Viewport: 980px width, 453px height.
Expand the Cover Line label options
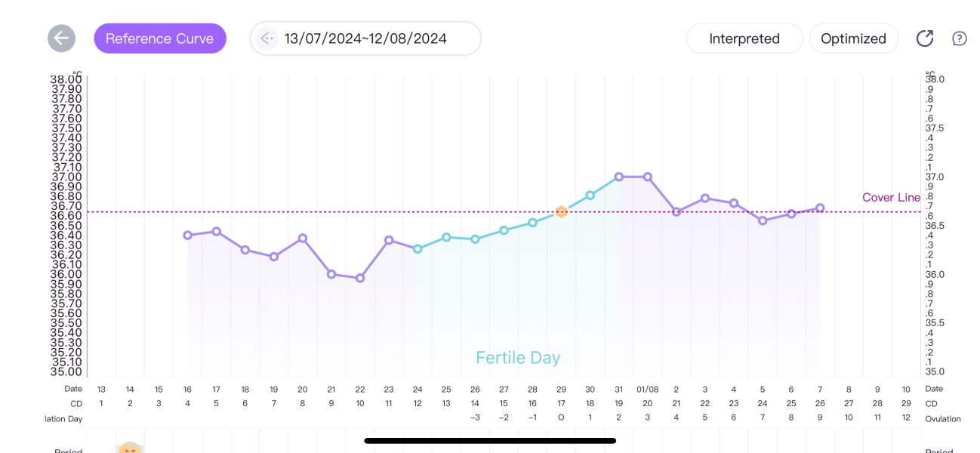891,197
